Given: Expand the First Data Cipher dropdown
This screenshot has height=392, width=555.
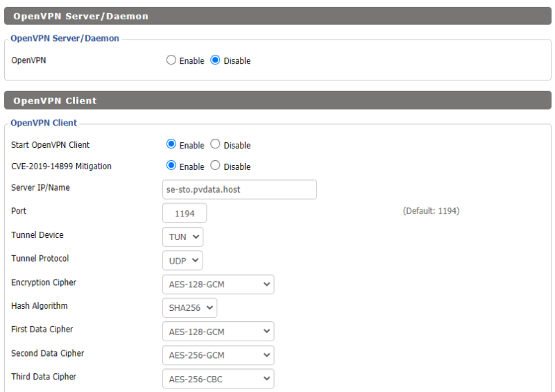Looking at the screenshot, I should (218, 332).
